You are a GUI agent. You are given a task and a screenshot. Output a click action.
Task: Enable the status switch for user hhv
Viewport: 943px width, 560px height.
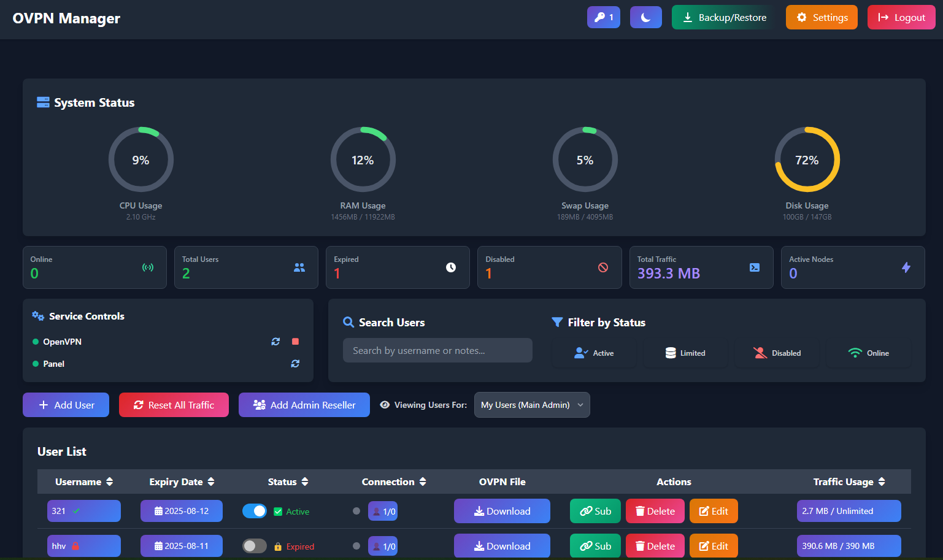(254, 545)
